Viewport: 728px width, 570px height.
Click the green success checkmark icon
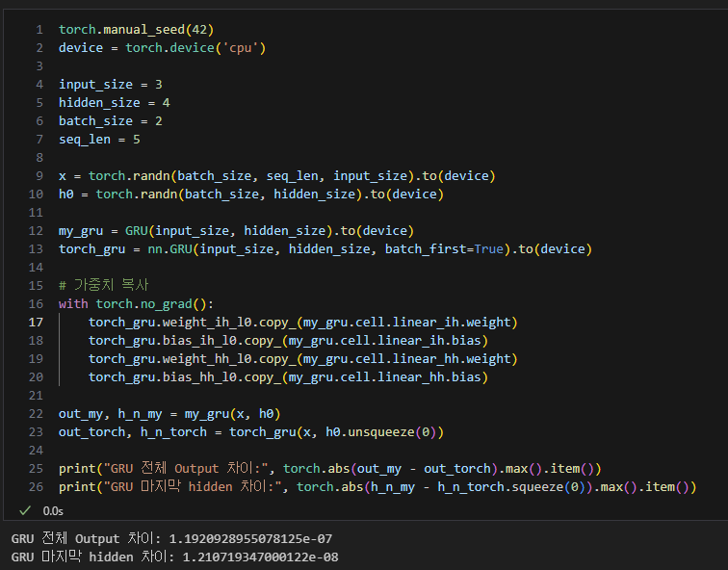(25, 510)
